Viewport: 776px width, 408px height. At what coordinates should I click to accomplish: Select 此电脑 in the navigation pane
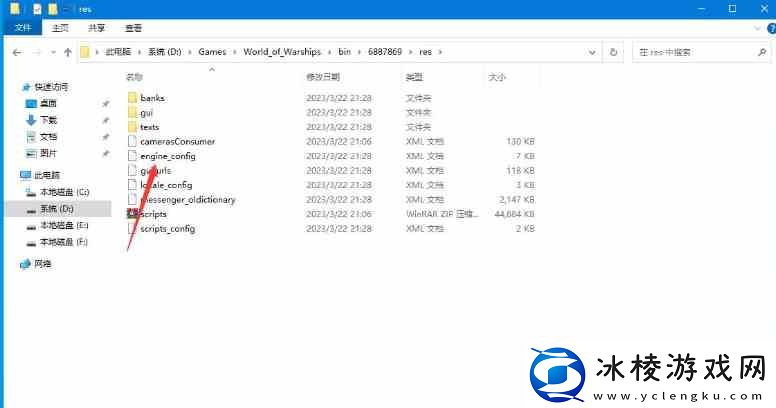(47, 175)
